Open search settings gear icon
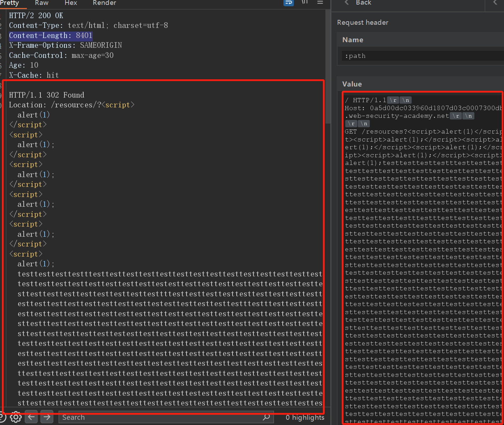The image size is (504, 425). click(16, 417)
